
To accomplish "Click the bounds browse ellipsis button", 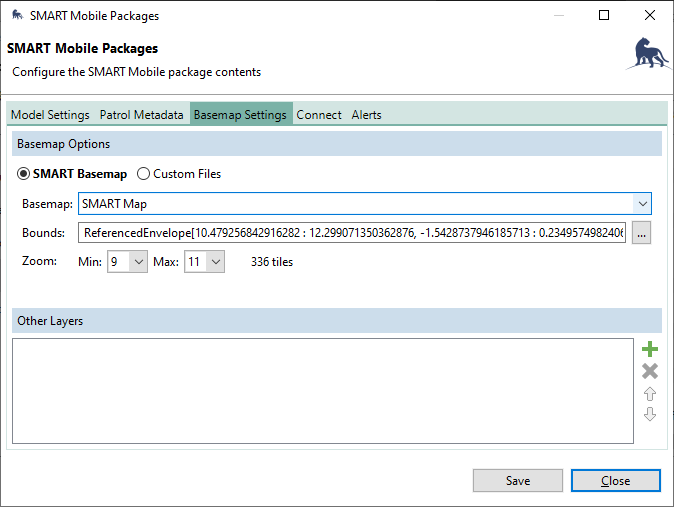I will point(641,233).
